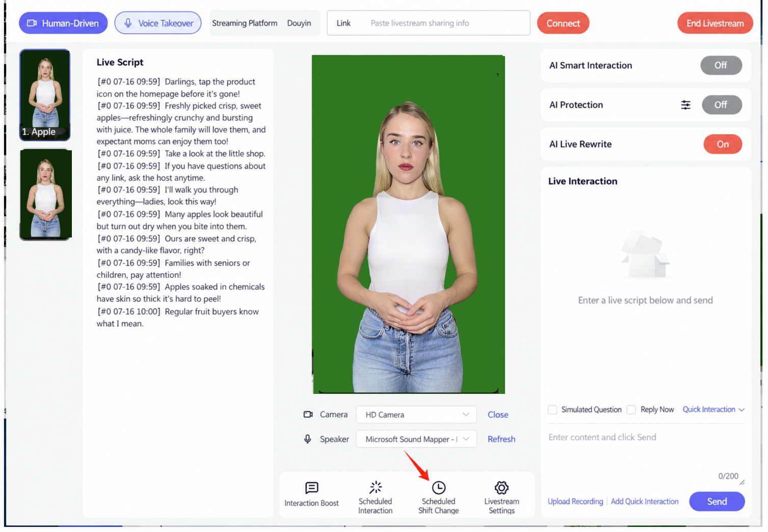This screenshot has height=532, width=768.
Task: Click the green-screen live preview video
Action: [409, 224]
